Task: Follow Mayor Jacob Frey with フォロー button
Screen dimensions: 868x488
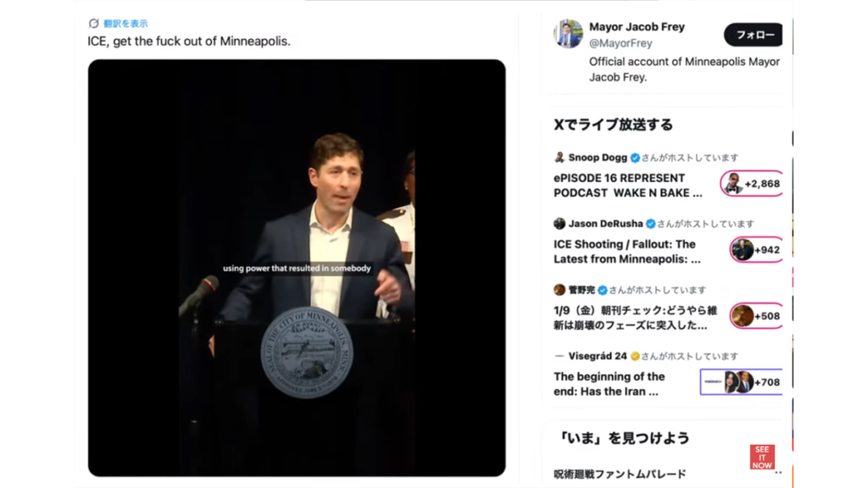Action: [x=754, y=35]
